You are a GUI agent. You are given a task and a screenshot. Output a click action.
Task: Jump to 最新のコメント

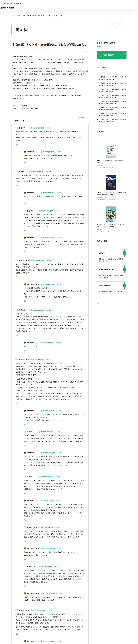(84, 118)
